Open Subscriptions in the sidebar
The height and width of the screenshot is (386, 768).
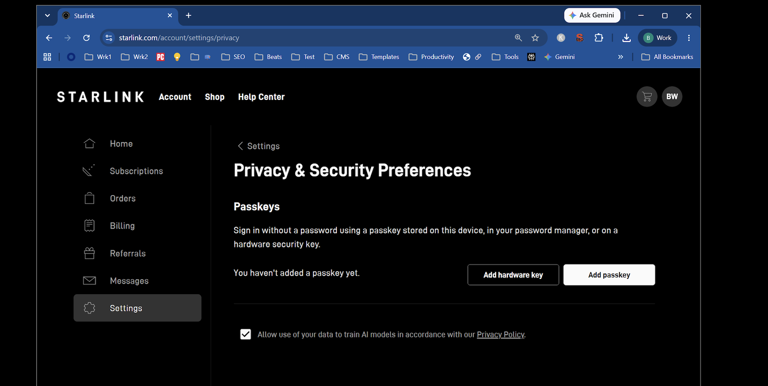(137, 171)
